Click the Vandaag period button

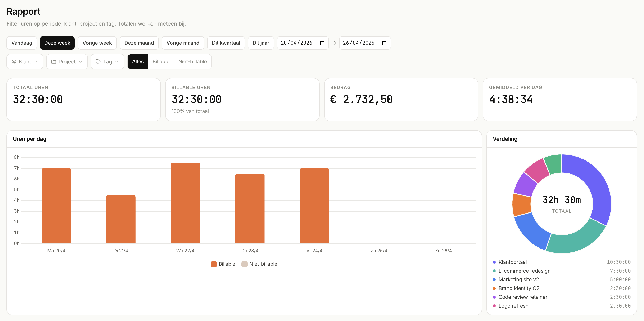coord(22,43)
